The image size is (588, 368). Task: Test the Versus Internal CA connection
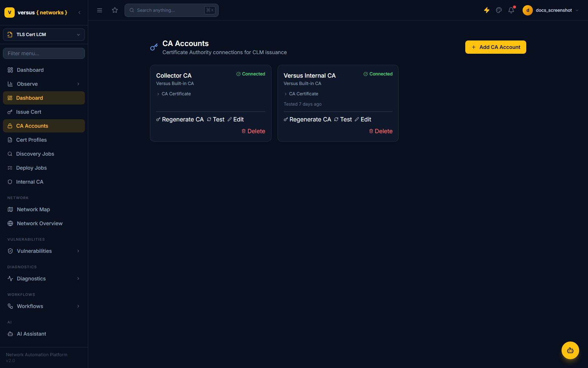pos(343,119)
